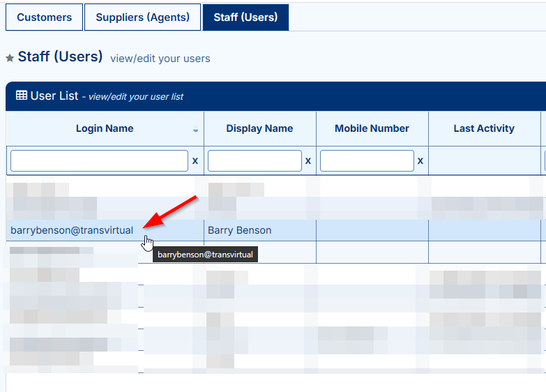Click Barry Benson's empty Mobile Number cell
The width and height of the screenshot is (546, 392).
tap(372, 230)
